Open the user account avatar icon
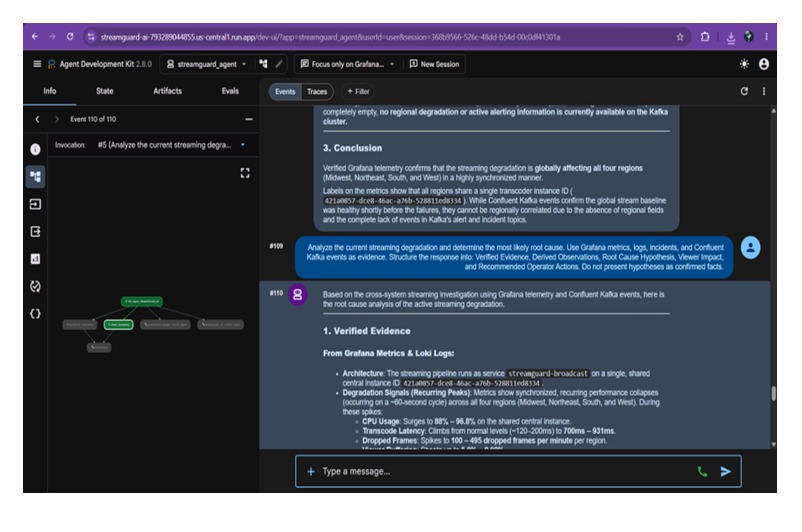 pos(764,64)
